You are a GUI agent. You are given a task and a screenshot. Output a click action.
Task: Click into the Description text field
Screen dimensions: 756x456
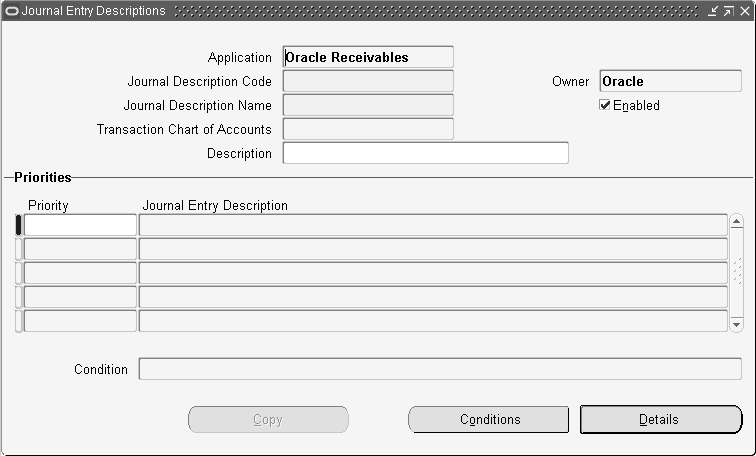[426, 153]
